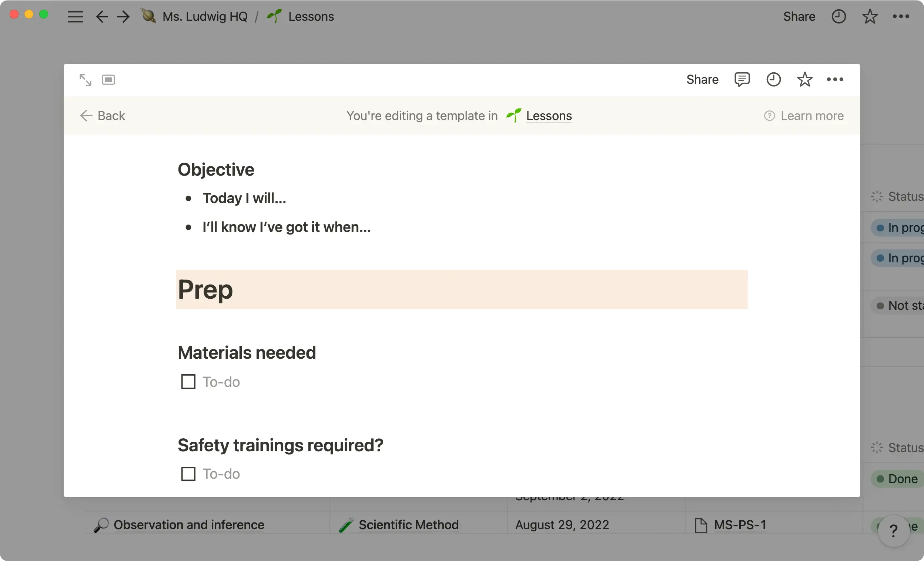The image size is (924, 561).
Task: Favorite the page via the top-right star
Action: pyautogui.click(x=870, y=17)
